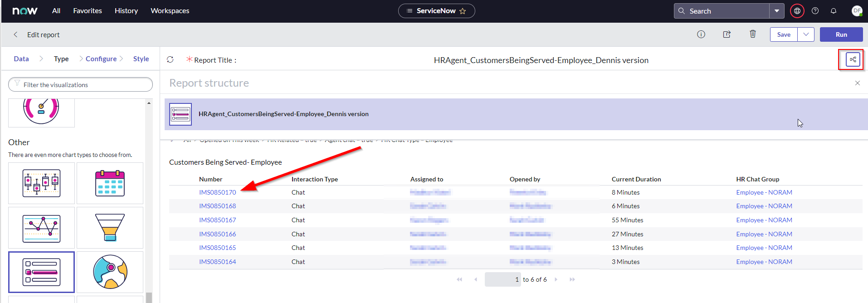Edit the Report Title text field
This screenshot has width=868, height=303.
541,60
